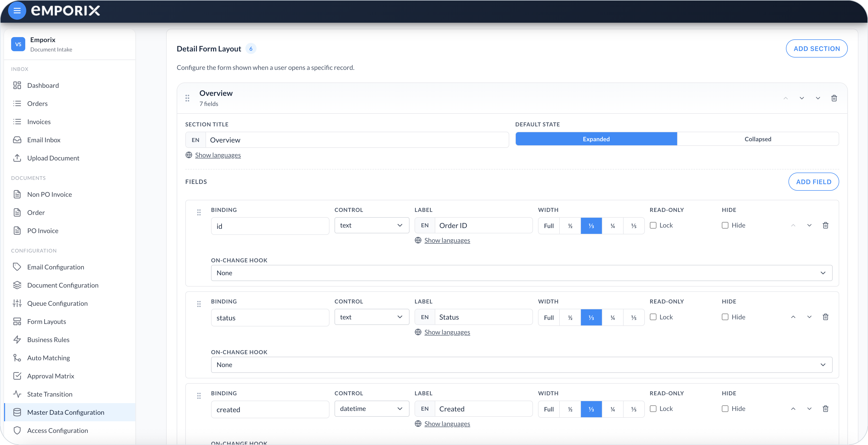This screenshot has height=445, width=868.
Task: Check Hide for the id field
Action: (x=725, y=225)
